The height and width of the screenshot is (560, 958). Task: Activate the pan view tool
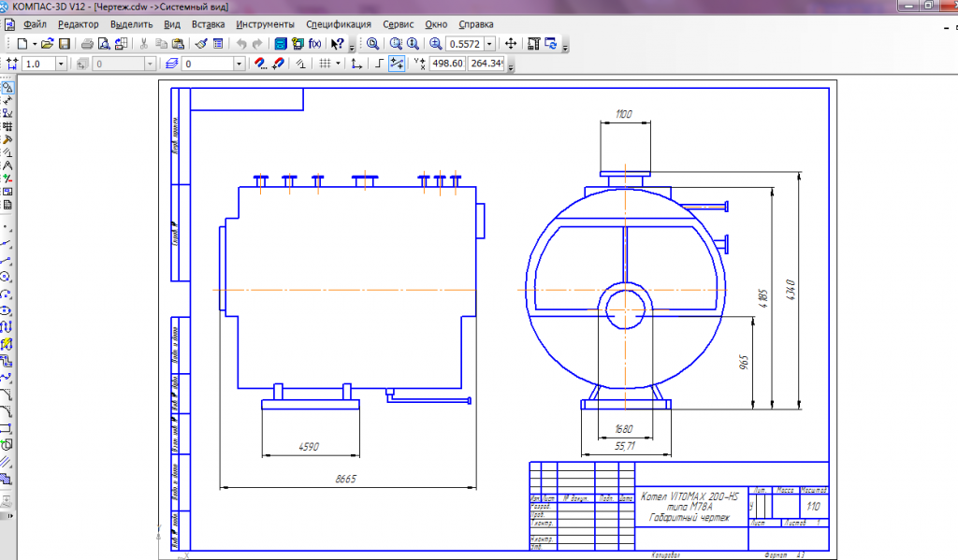510,44
